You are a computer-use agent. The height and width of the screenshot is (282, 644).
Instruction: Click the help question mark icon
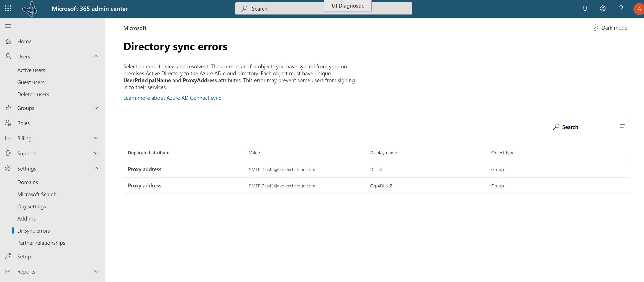point(621,8)
